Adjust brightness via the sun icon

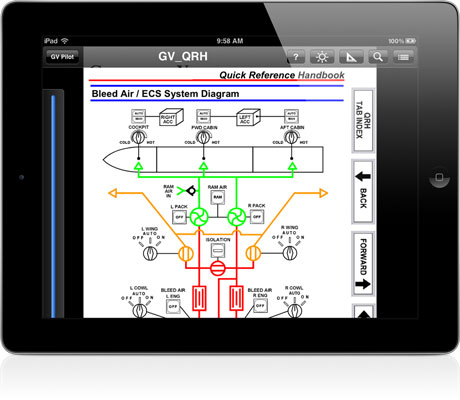coord(322,57)
